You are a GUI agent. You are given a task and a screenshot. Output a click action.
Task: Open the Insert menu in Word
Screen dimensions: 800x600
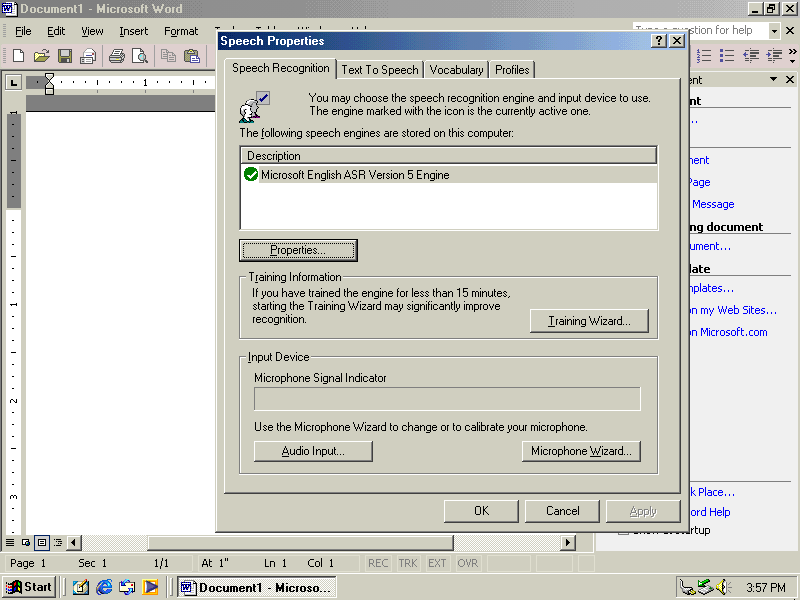(134, 31)
